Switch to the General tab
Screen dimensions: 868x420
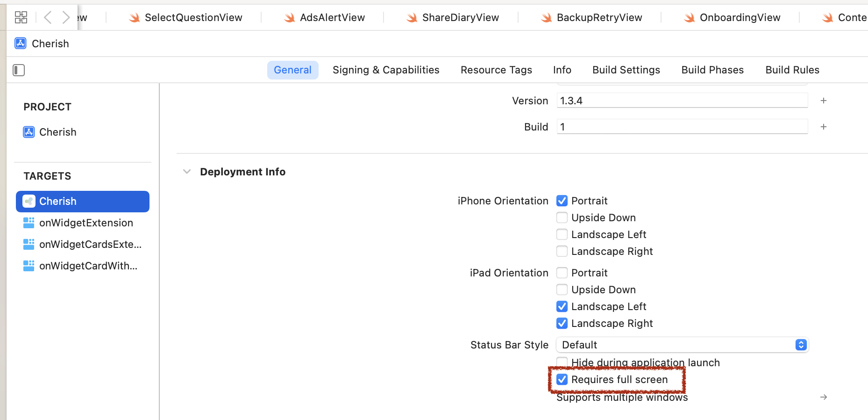coord(292,70)
